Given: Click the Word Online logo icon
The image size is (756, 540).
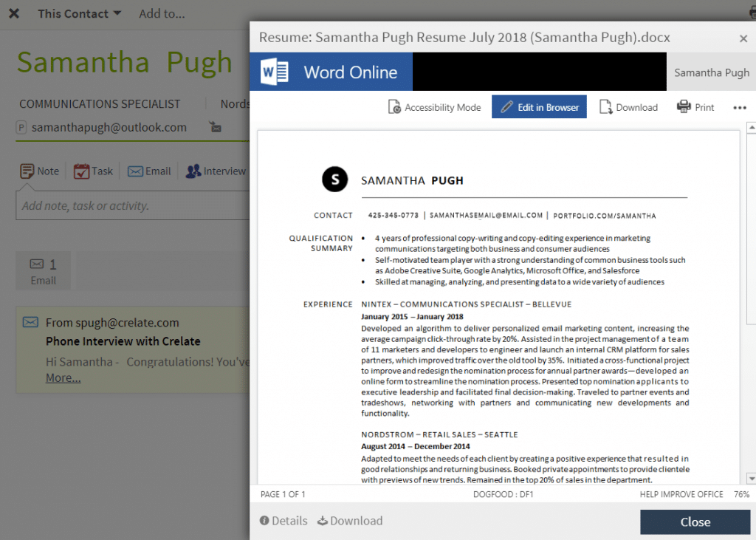Looking at the screenshot, I should point(275,72).
